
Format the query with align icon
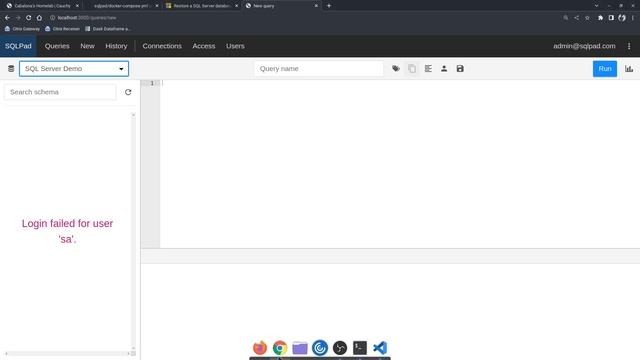click(428, 69)
